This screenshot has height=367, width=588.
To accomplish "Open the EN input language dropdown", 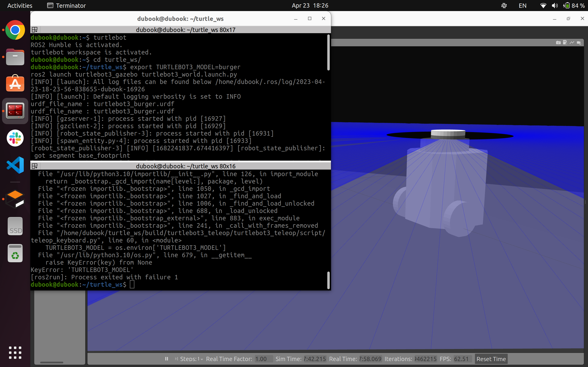I will point(522,5).
